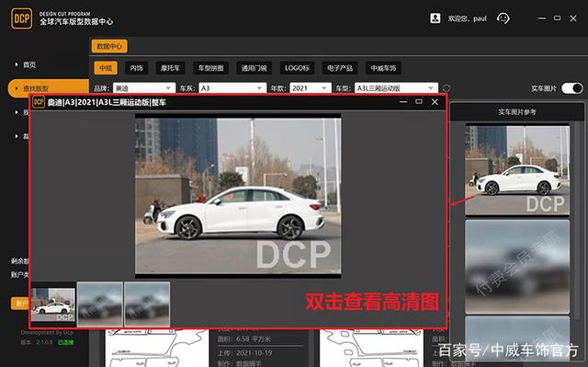Image resolution: width=588 pixels, height=367 pixels.
Task: Click the 欢迎您, paul username text
Action: (467, 18)
